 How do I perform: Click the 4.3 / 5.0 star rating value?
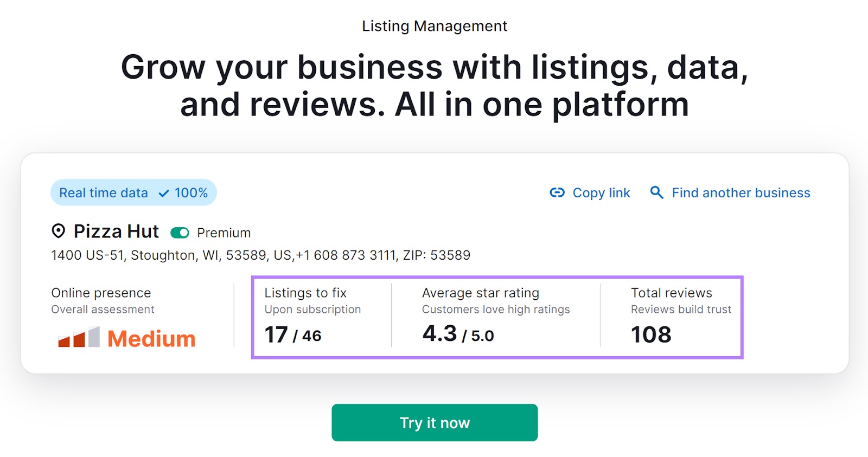point(458,334)
